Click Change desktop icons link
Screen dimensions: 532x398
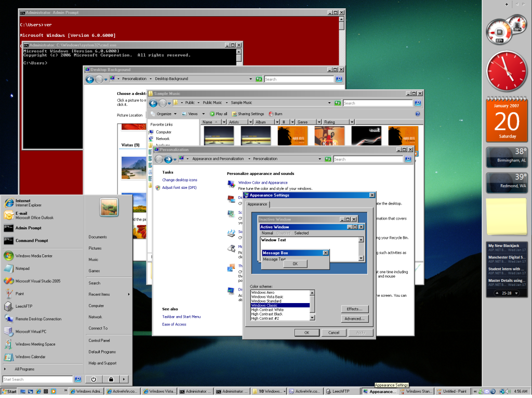(179, 180)
